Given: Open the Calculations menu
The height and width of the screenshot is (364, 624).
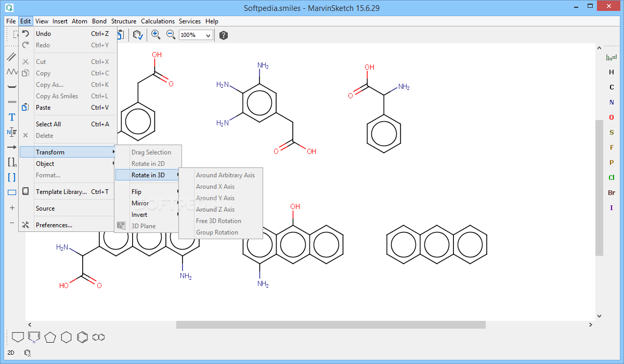Looking at the screenshot, I should click(x=158, y=21).
